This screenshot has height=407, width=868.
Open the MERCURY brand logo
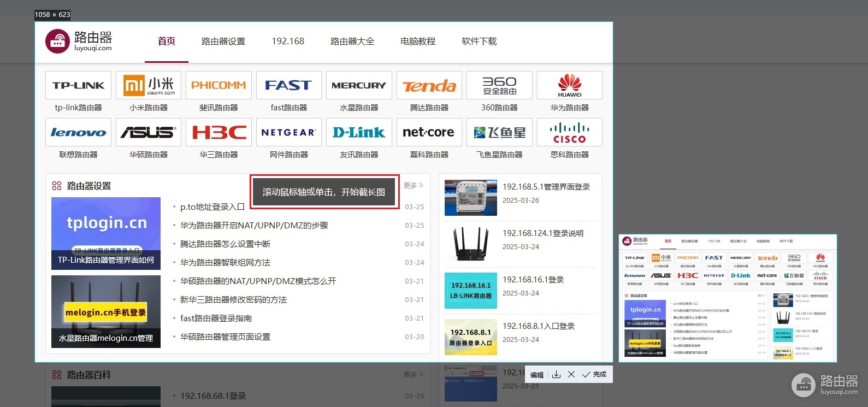point(359,85)
